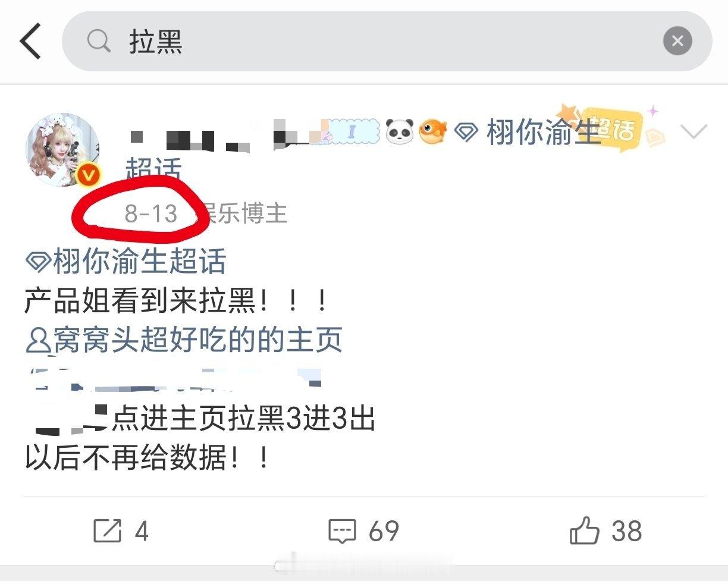The height and width of the screenshot is (581, 728).
Task: Open the 栩你渝生超话 topic link in post
Action: point(126,261)
